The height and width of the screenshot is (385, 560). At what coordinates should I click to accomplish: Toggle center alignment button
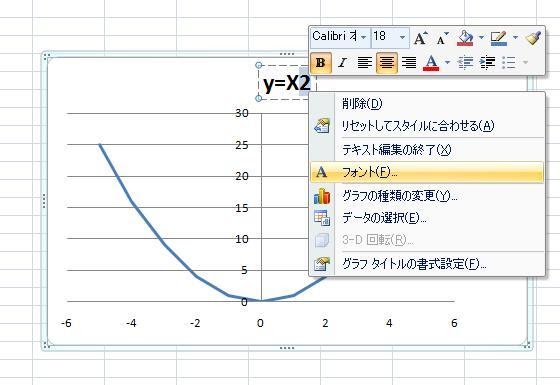pyautogui.click(x=387, y=63)
